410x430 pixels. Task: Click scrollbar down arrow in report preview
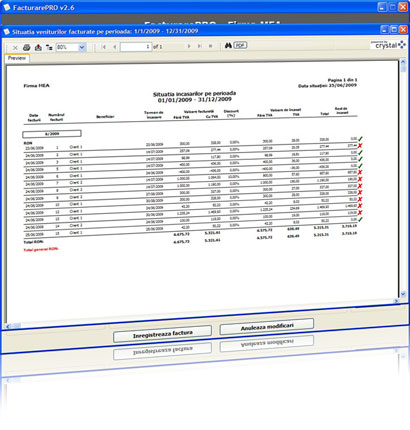point(403,294)
